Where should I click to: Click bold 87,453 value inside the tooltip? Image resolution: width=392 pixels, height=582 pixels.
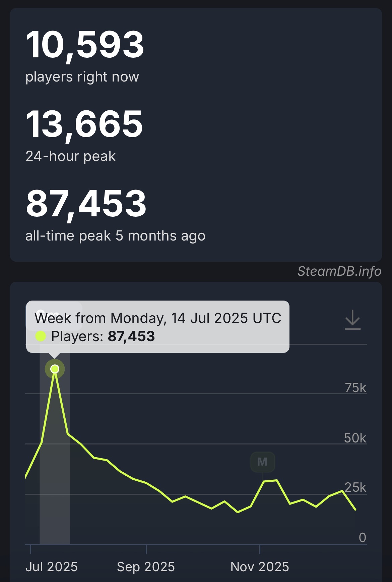131,336
